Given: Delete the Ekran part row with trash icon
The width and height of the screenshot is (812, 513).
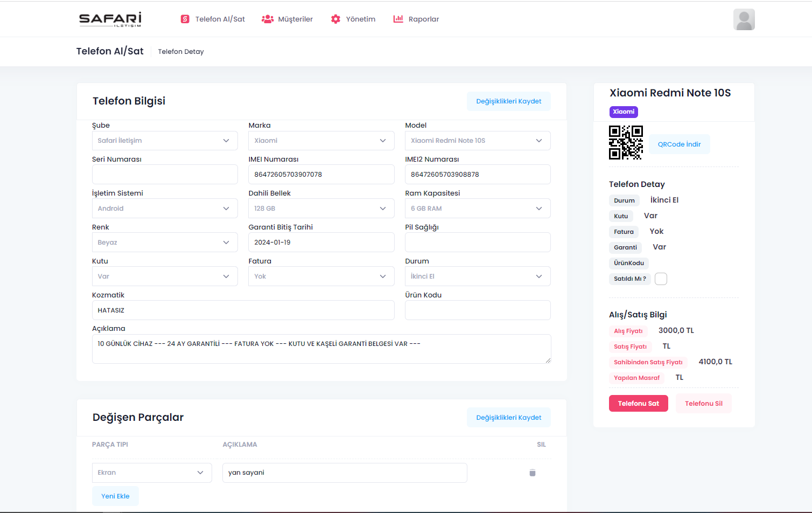Looking at the screenshot, I should 533,473.
